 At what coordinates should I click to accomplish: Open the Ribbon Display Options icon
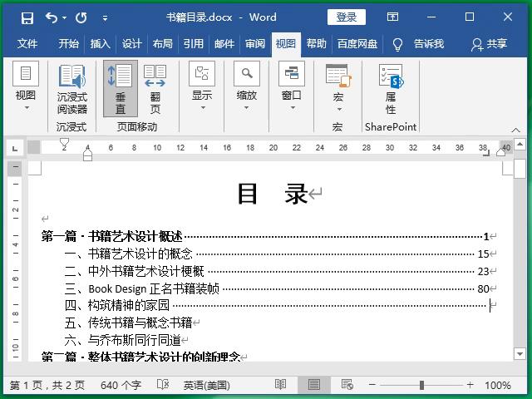click(x=392, y=17)
